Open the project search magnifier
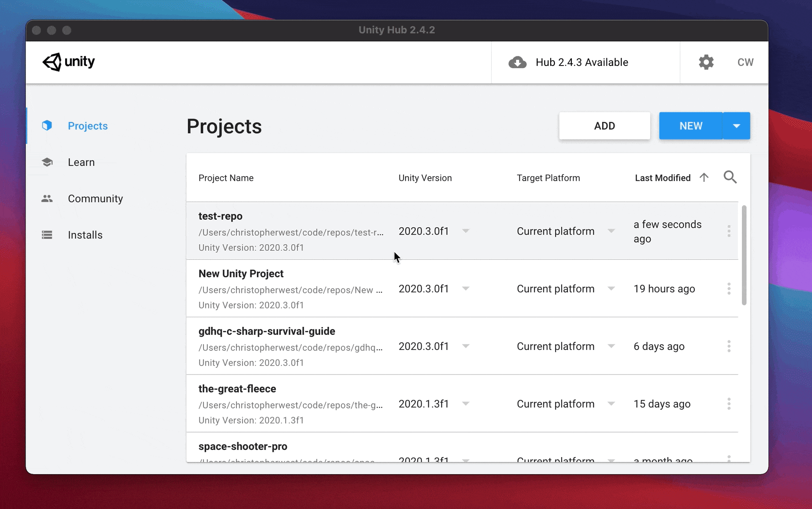 (x=730, y=177)
